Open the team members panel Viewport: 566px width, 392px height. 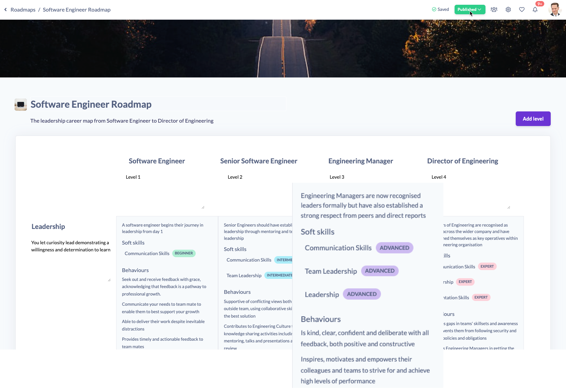(494, 10)
